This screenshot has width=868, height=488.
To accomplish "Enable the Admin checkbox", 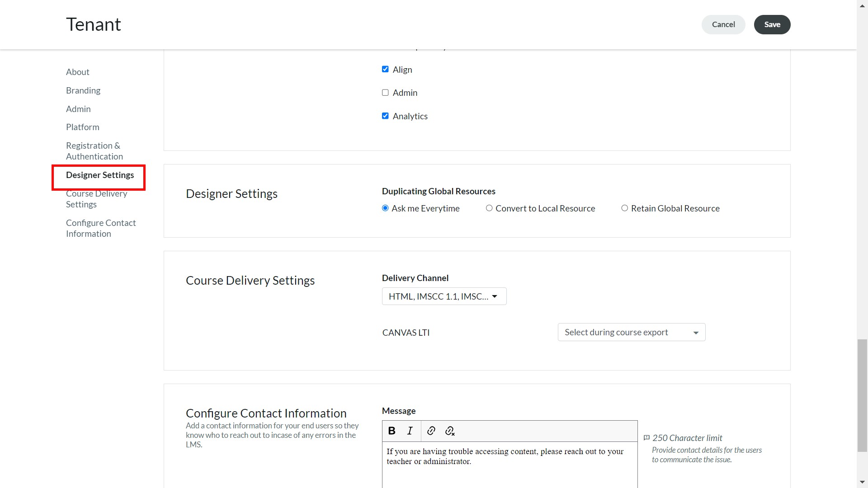I will [385, 93].
